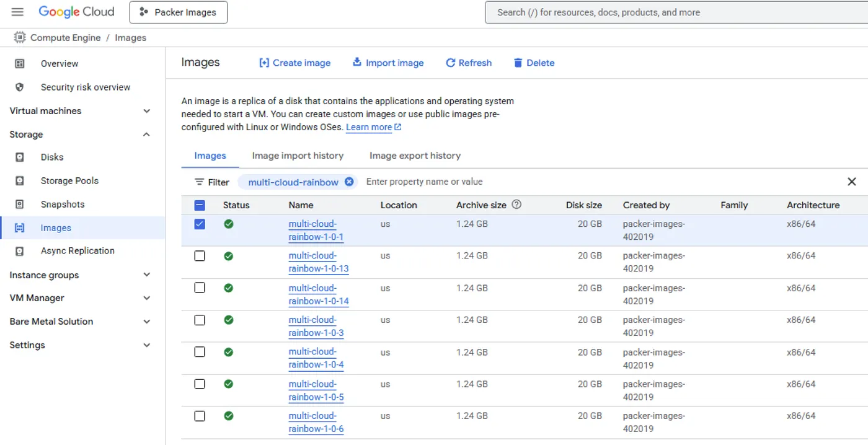The width and height of the screenshot is (868, 445).
Task: Open Security risk overview in the sidebar
Action: (86, 87)
